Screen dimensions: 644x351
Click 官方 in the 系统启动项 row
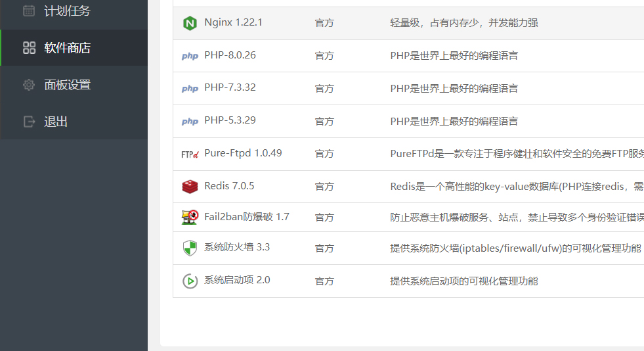point(324,281)
